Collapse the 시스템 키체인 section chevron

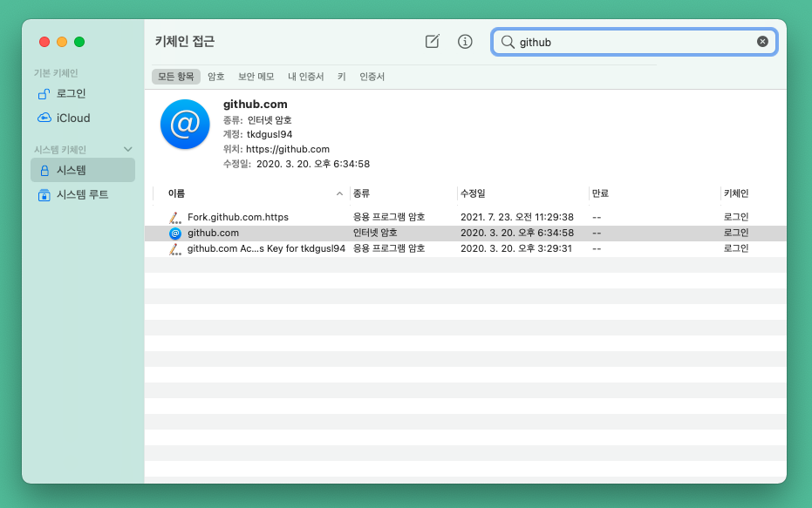point(128,150)
